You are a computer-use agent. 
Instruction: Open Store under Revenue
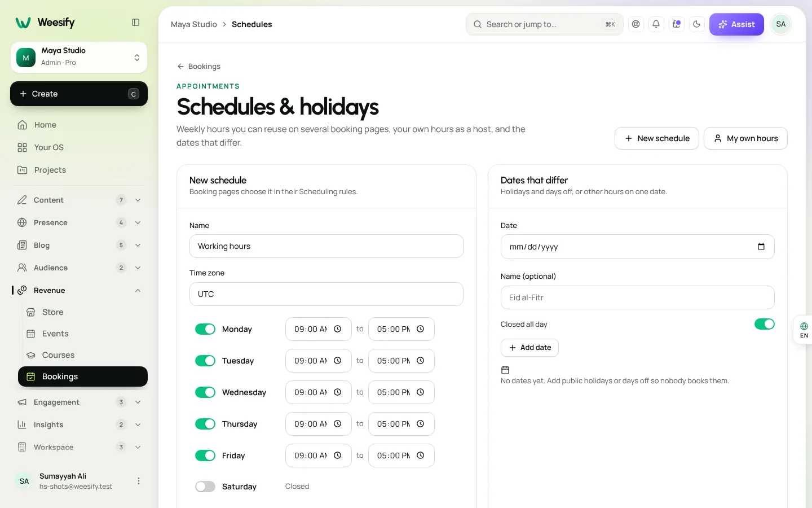click(83, 312)
